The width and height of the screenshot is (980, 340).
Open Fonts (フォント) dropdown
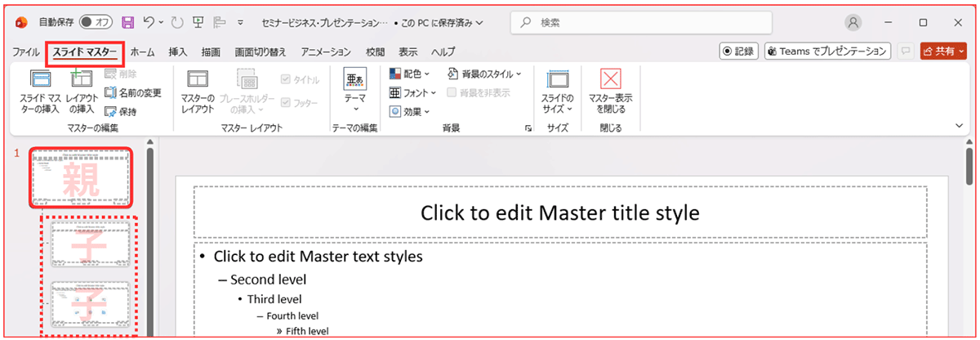tap(413, 92)
